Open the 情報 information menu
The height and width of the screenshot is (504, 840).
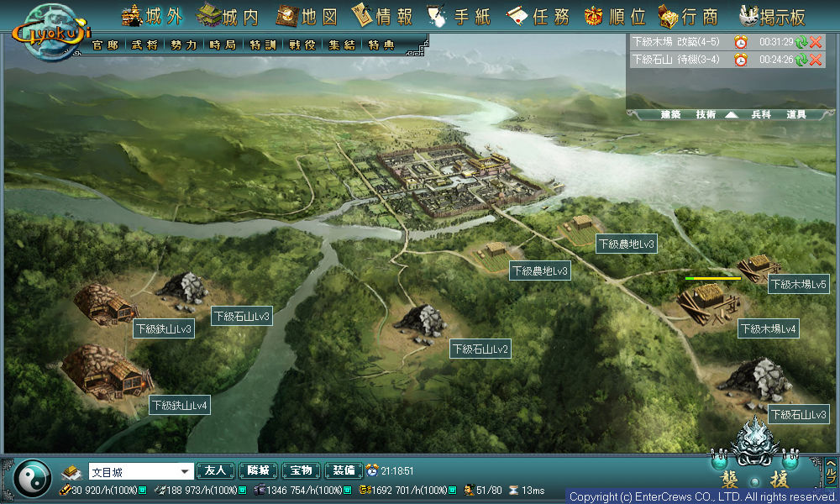point(382,17)
